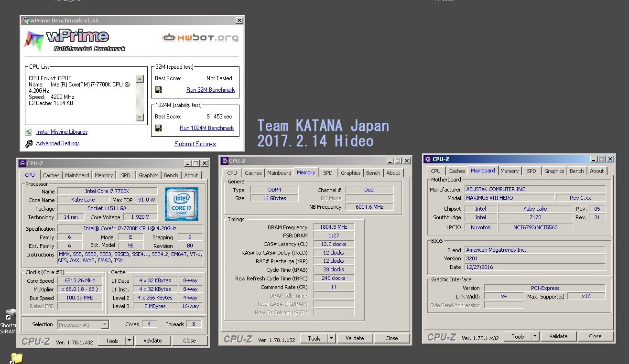Click down arrow in CPU List scrollbar

click(x=140, y=117)
